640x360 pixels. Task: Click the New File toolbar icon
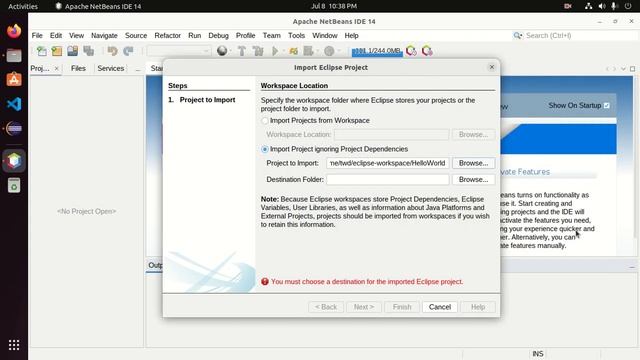[41, 51]
